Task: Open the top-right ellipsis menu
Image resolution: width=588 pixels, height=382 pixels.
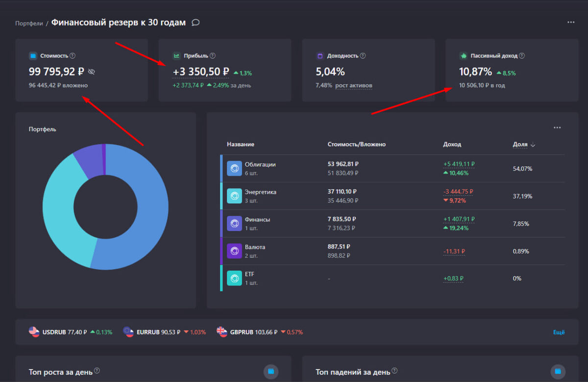Action: [571, 22]
